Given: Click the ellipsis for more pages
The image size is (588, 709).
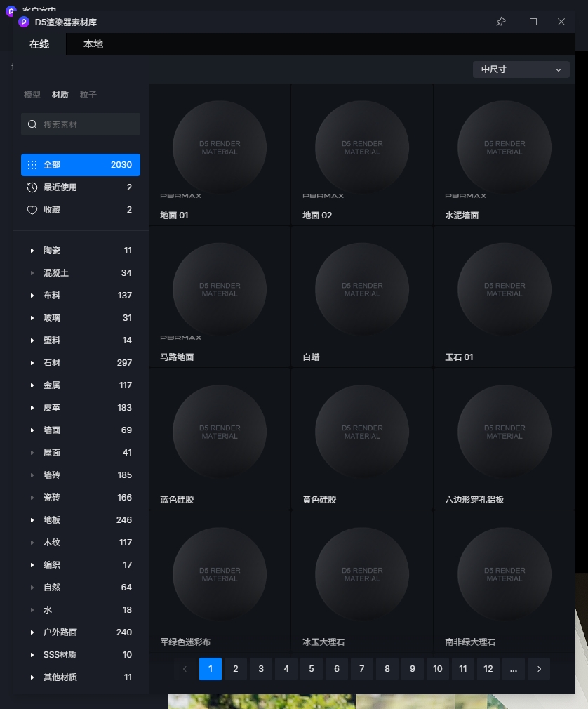Looking at the screenshot, I should tap(514, 669).
